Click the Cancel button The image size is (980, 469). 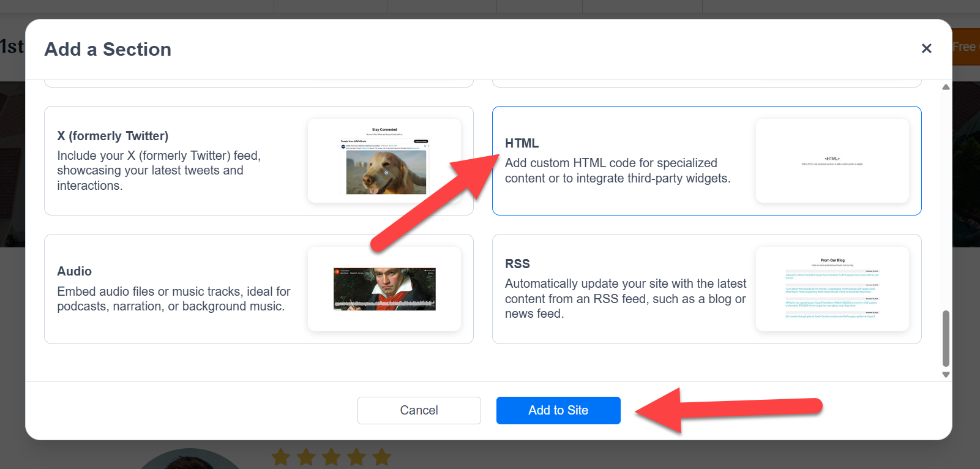(419, 410)
